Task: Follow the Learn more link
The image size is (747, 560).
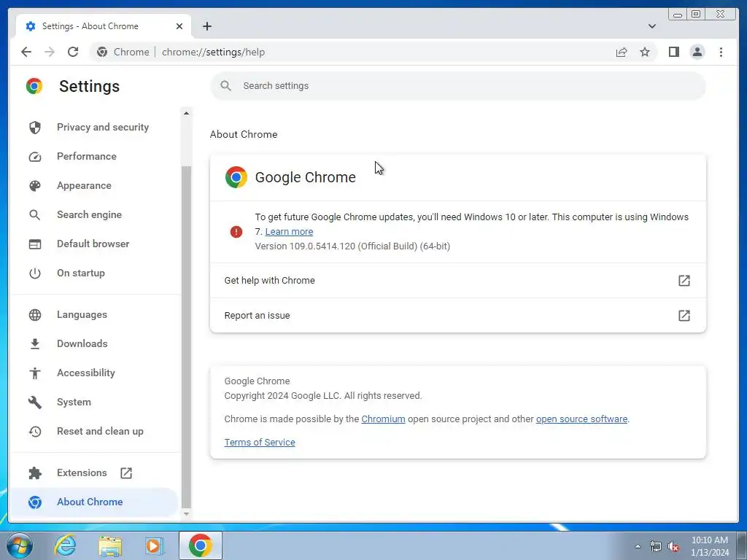Action: tap(289, 231)
